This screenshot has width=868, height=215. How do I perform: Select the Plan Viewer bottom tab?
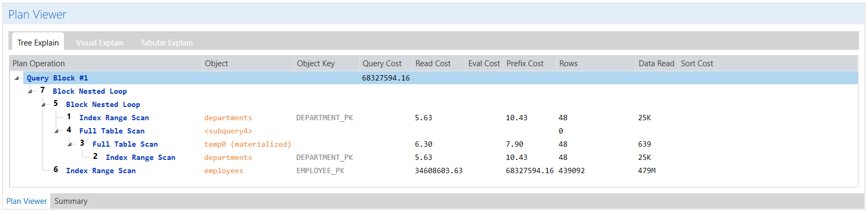26,201
